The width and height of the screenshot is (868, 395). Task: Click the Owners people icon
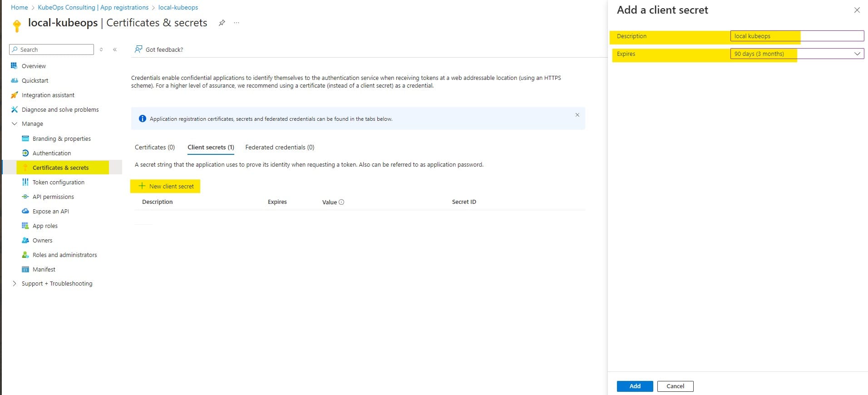coord(25,240)
